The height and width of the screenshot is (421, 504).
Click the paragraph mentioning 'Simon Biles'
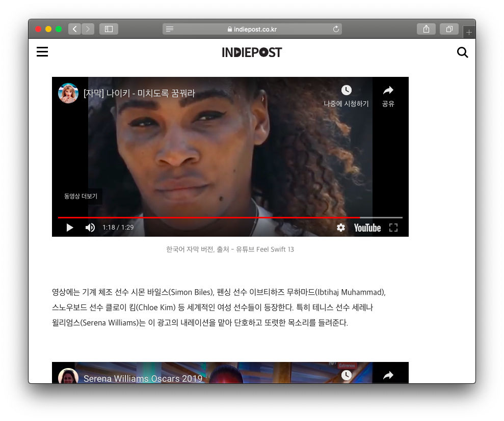pyautogui.click(x=219, y=307)
